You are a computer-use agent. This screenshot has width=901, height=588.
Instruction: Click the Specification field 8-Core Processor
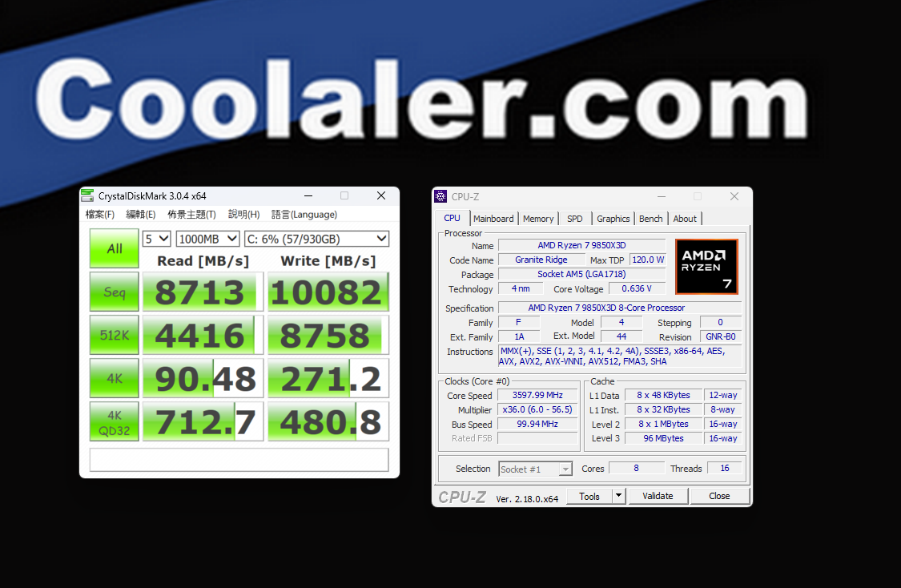click(619, 308)
